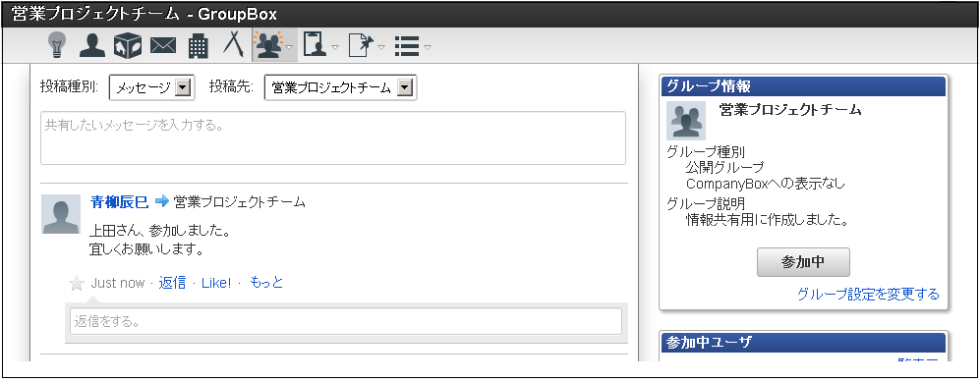Screen dimensions: 980x382
Task: Focus the 共有したいメッセージを入力する text area
Action: 333,137
